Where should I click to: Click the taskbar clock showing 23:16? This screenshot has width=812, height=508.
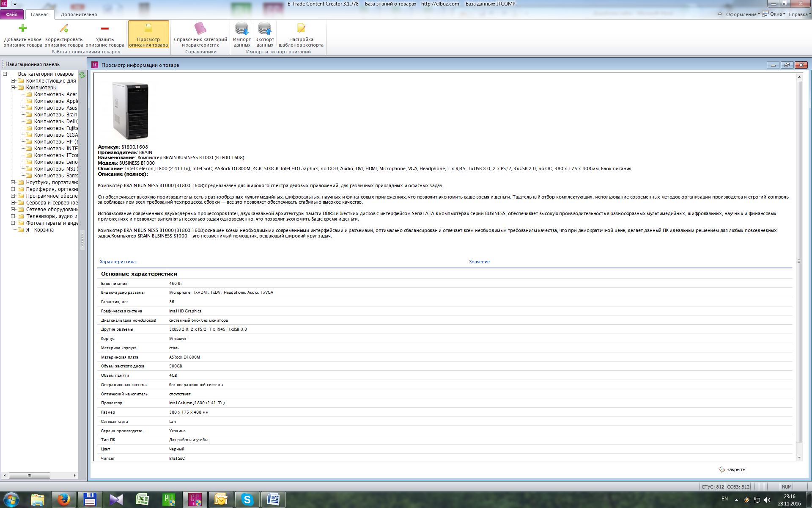click(789, 500)
